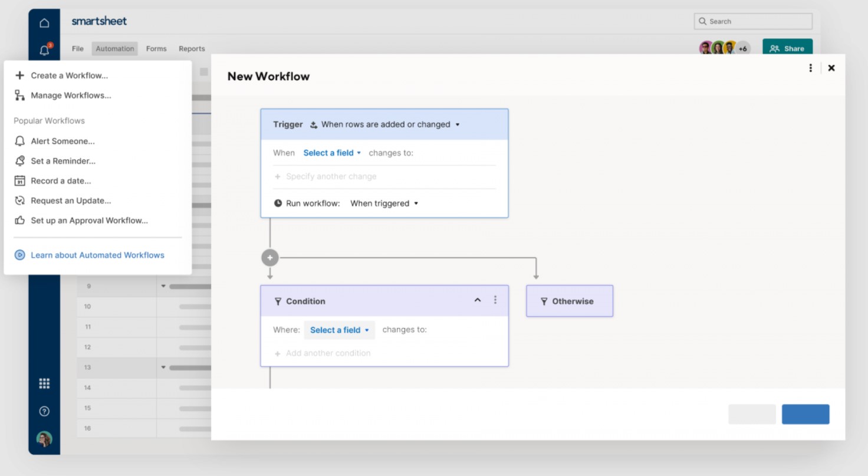Click the Otherwise block

tap(570, 301)
